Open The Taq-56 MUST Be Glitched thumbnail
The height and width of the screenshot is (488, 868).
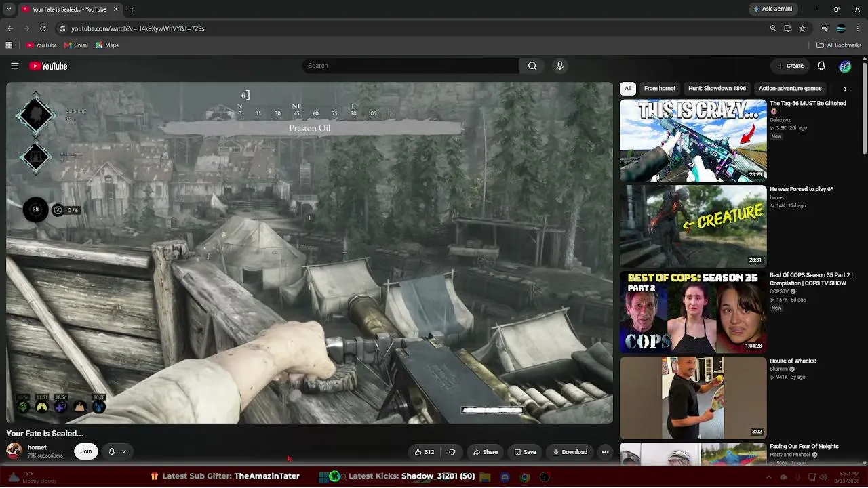(693, 141)
